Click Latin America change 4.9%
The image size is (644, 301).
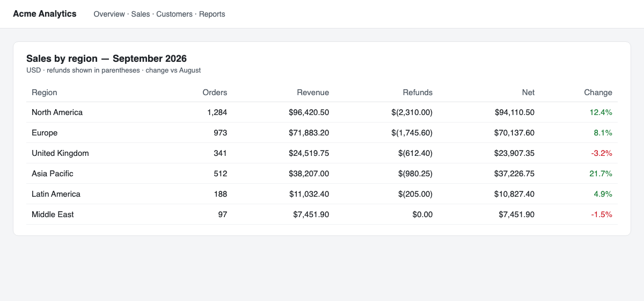pyautogui.click(x=603, y=194)
